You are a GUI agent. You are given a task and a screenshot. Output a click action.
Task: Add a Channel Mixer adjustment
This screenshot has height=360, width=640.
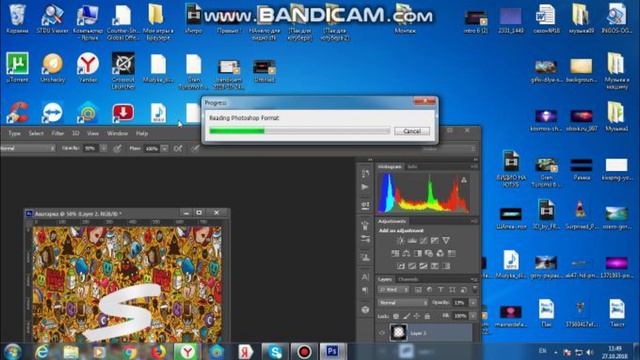[x=440, y=253]
